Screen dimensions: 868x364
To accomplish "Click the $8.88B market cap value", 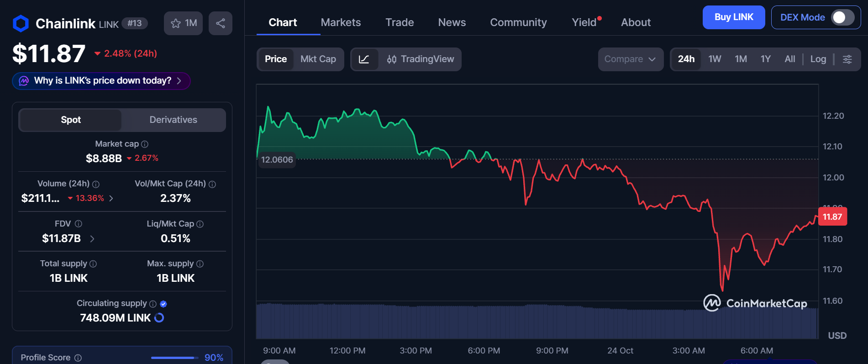I will pyautogui.click(x=104, y=158).
